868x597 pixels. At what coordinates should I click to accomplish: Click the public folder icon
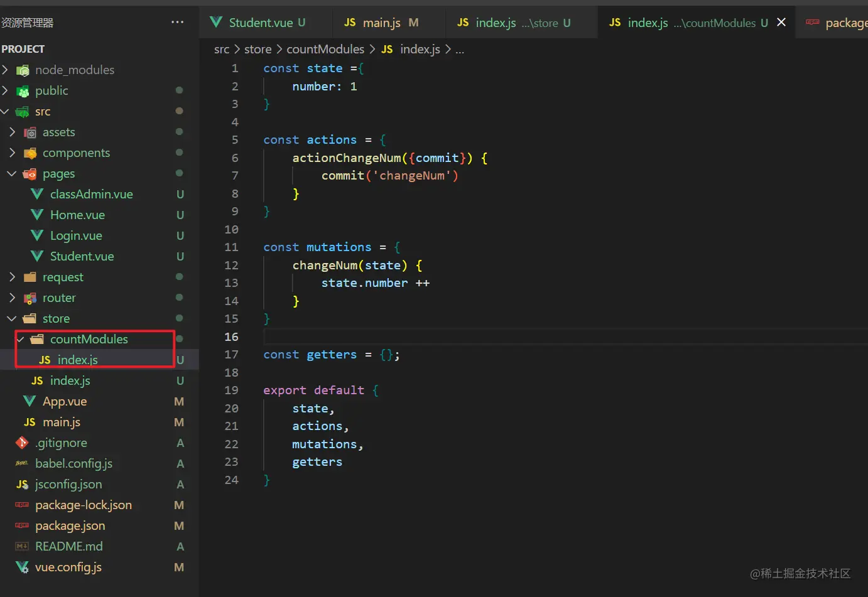(23, 91)
